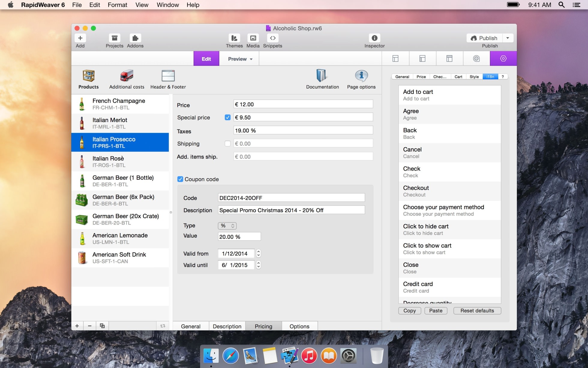Select the Style tab in the inspector
Screen dimensions: 588x368
tap(474, 77)
